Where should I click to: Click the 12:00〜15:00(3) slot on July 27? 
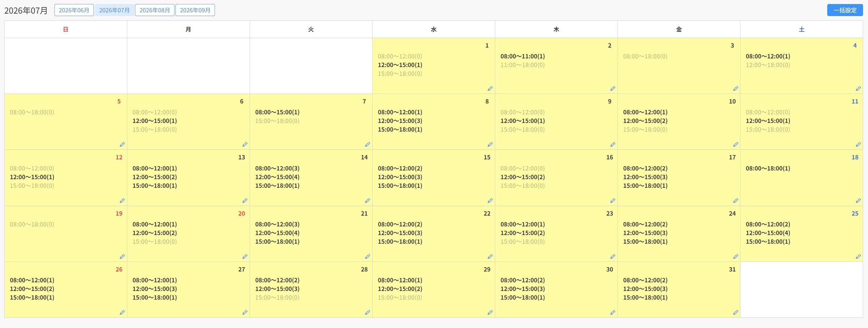click(x=154, y=289)
